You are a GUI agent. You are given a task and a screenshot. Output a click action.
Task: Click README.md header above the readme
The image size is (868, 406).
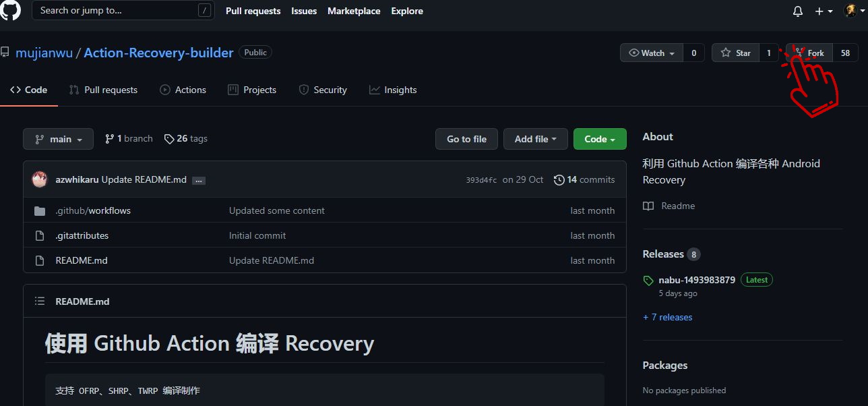coord(82,301)
